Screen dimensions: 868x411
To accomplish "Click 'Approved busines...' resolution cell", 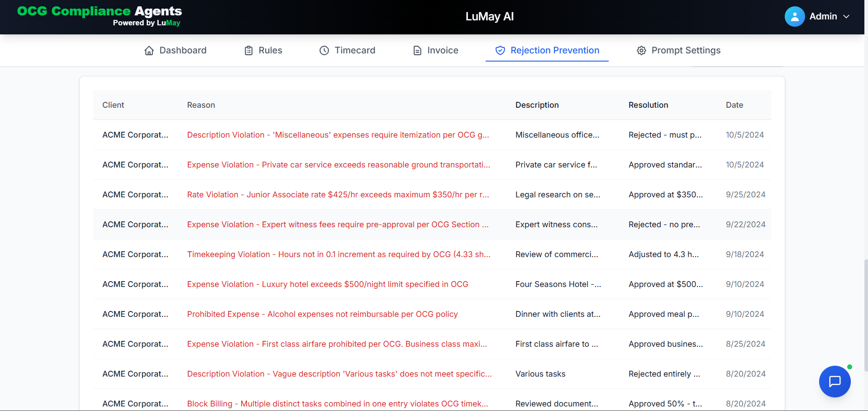I will pyautogui.click(x=666, y=344).
